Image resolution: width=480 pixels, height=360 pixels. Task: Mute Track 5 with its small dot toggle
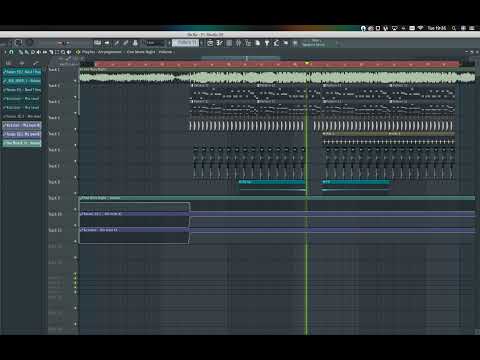pos(75,145)
